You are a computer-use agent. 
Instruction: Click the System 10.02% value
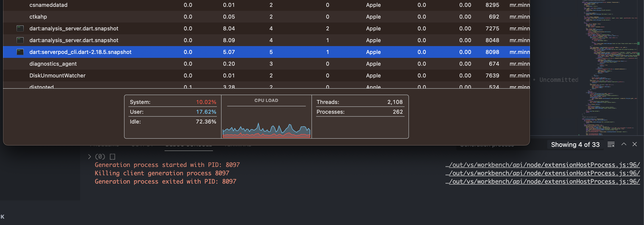pyautogui.click(x=206, y=102)
